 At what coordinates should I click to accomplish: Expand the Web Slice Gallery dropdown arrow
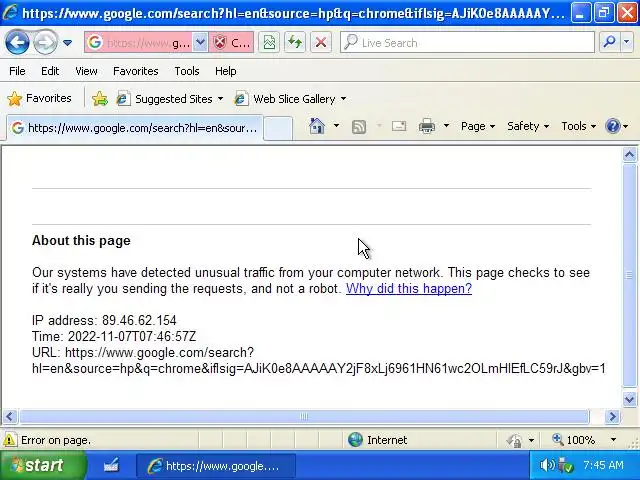tap(344, 99)
